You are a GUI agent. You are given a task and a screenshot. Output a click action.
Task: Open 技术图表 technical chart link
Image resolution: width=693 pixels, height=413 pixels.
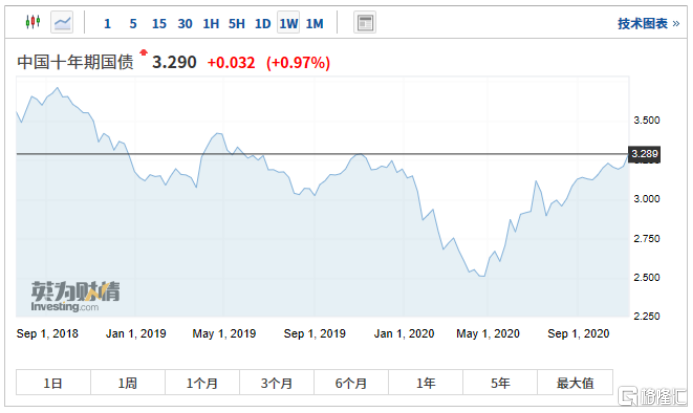pos(645,23)
